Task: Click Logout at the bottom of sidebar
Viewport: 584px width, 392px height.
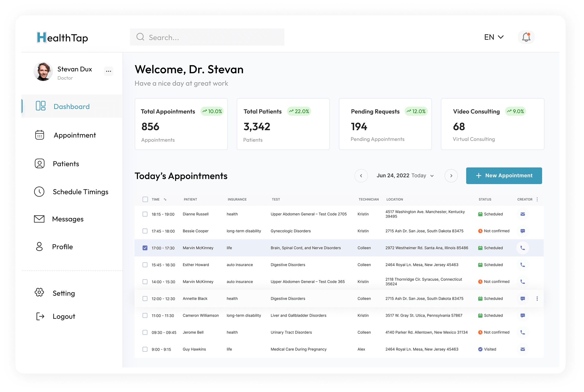Action: click(64, 316)
